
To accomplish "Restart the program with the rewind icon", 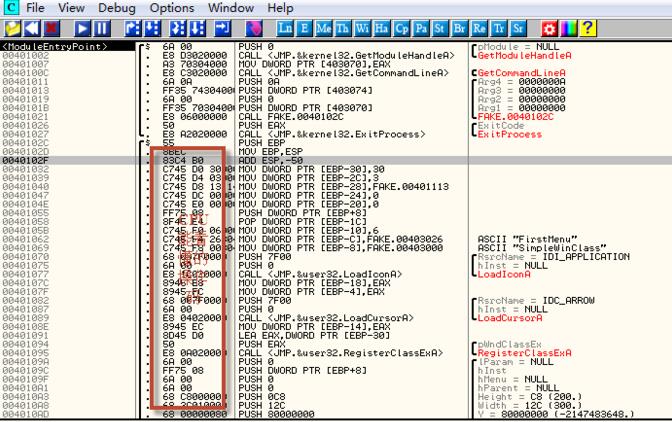I will click(x=32, y=28).
